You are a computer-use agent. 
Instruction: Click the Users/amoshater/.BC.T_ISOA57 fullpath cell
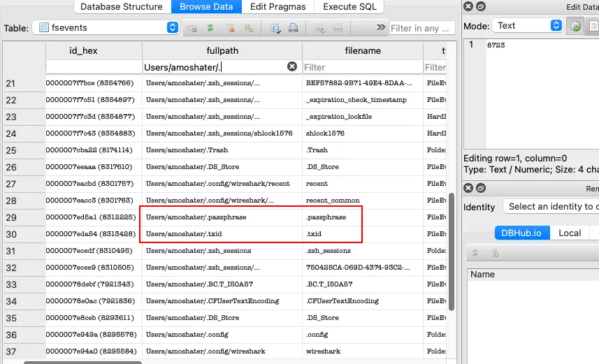(x=222, y=284)
